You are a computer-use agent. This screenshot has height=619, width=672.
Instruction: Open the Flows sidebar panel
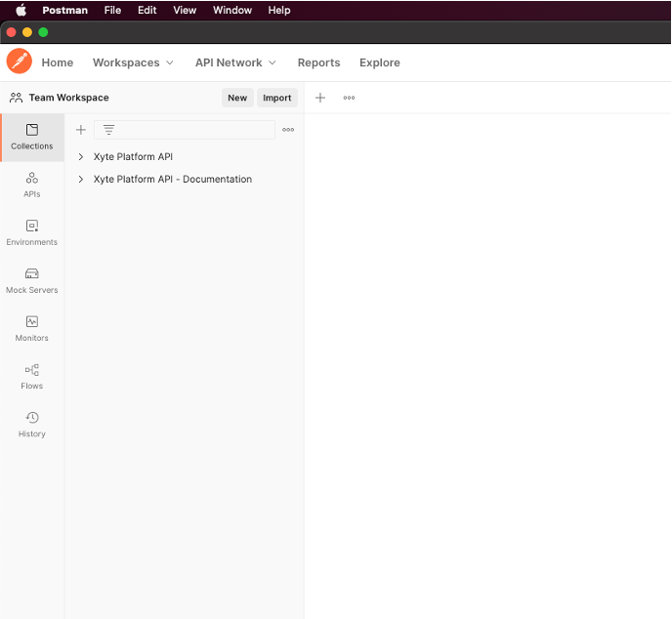[x=32, y=377]
